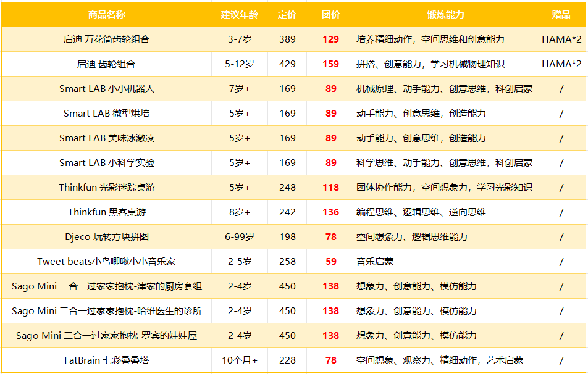Select Sago Mini 哈维医生的诊所 product name
Viewport: 588px width, 374px height.
pyautogui.click(x=106, y=312)
